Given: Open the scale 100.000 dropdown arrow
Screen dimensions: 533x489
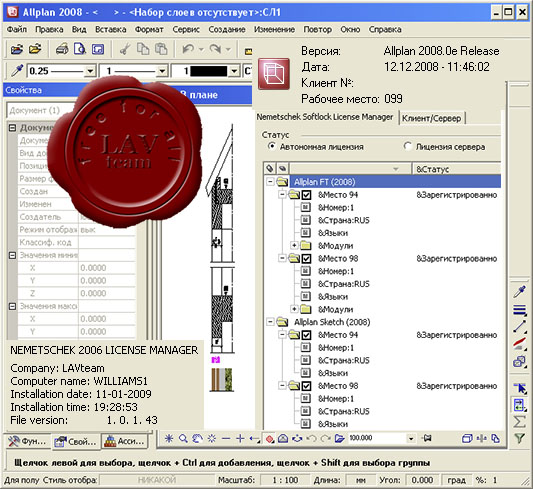Looking at the screenshot, I should (411, 439).
